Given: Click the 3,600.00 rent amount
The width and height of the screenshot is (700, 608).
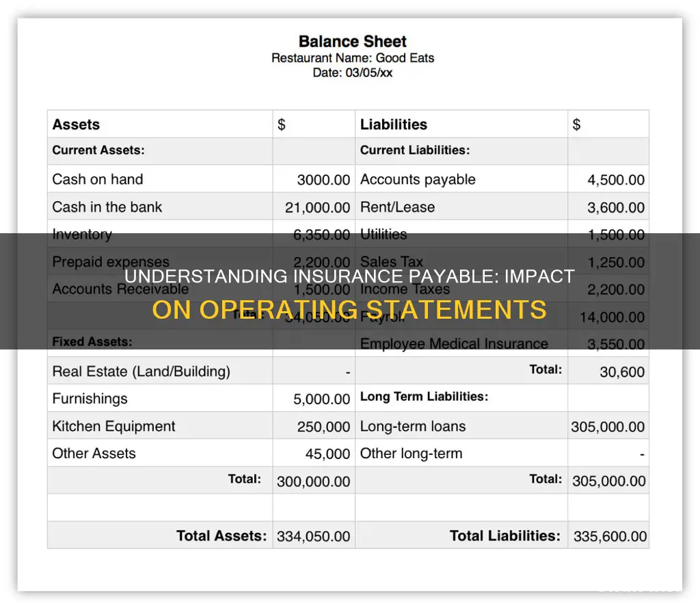Looking at the screenshot, I should (616, 208).
